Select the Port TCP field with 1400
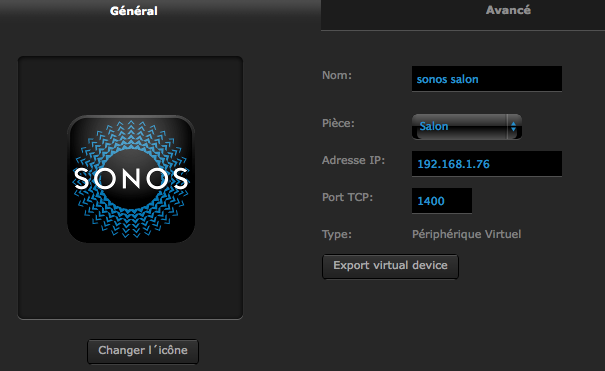Viewport: 605px width, 371px height. pos(442,201)
